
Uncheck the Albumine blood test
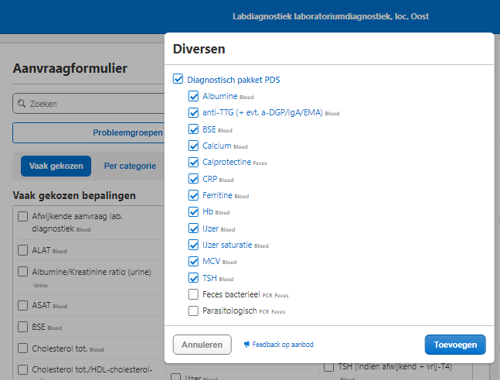pyautogui.click(x=193, y=96)
